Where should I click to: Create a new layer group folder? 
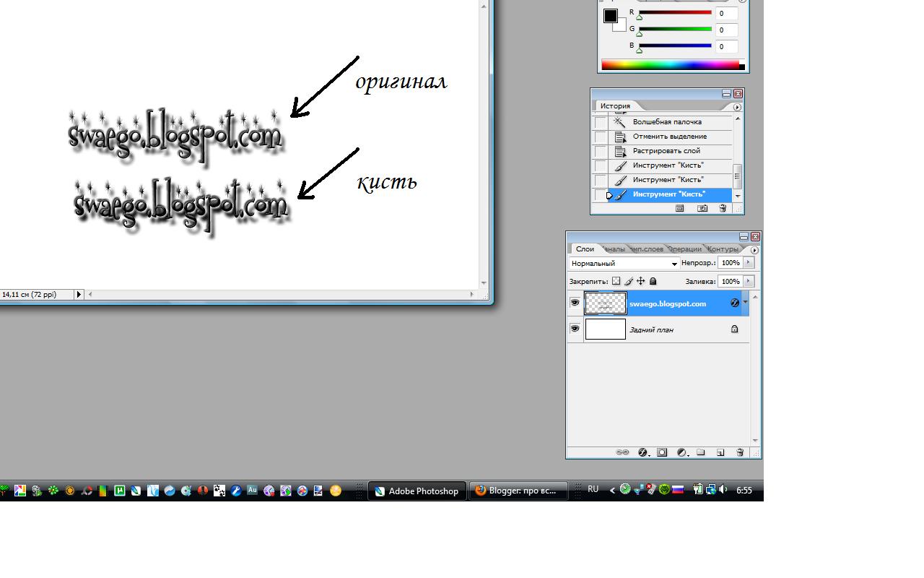point(700,452)
